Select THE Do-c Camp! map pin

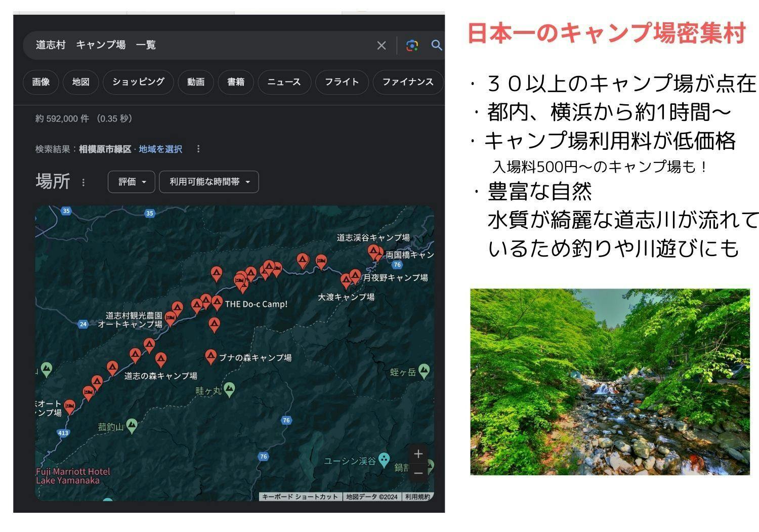tap(217, 303)
